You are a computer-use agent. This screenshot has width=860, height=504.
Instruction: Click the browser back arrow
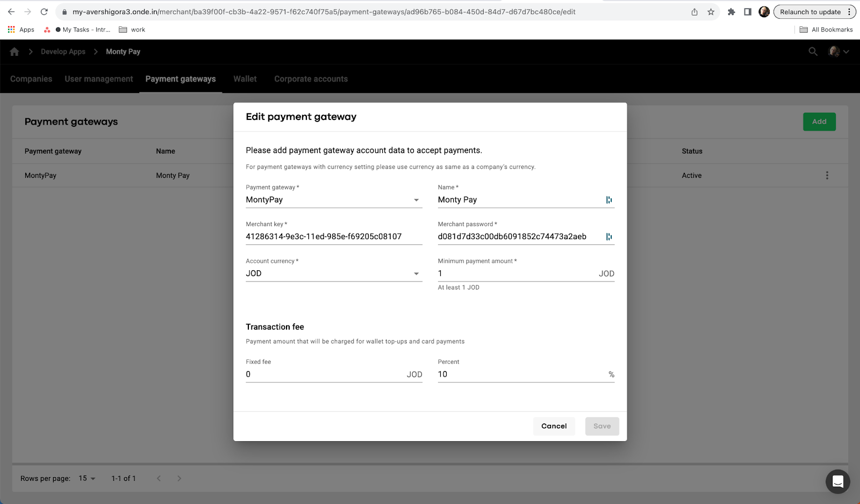tap(11, 12)
